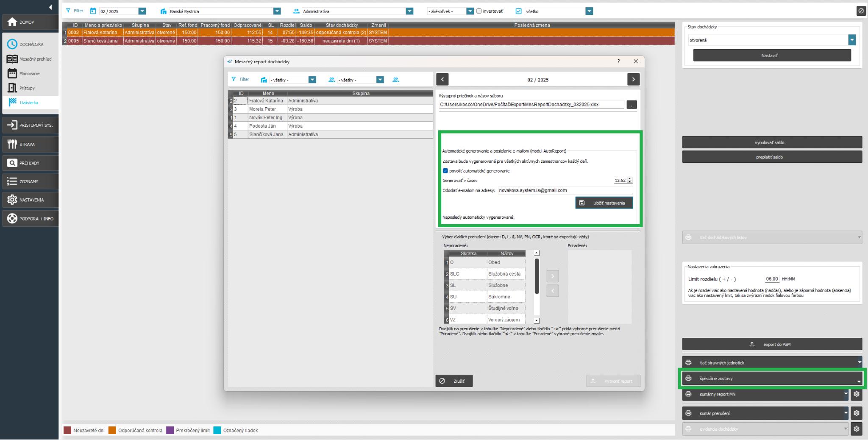Click the previous month arrow in report dialog
The image size is (868, 440).
click(442, 79)
